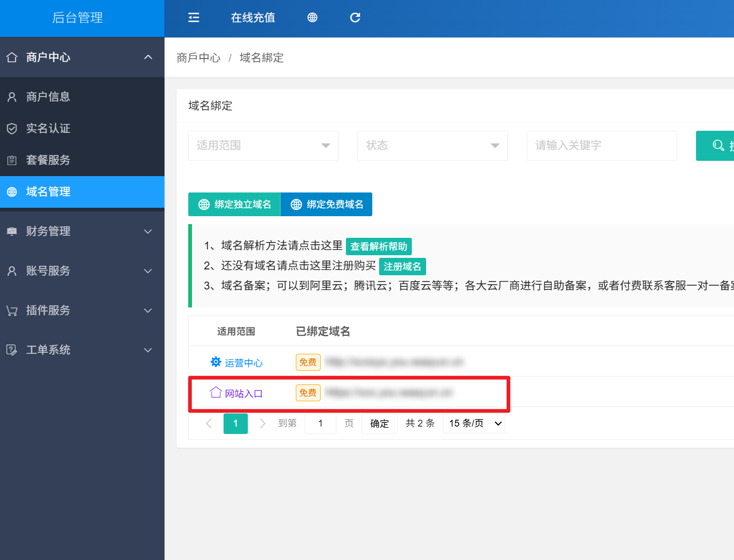The image size is (734, 560).
Task: Click the clipboard icon next to 套餐服务
Action: [12, 160]
